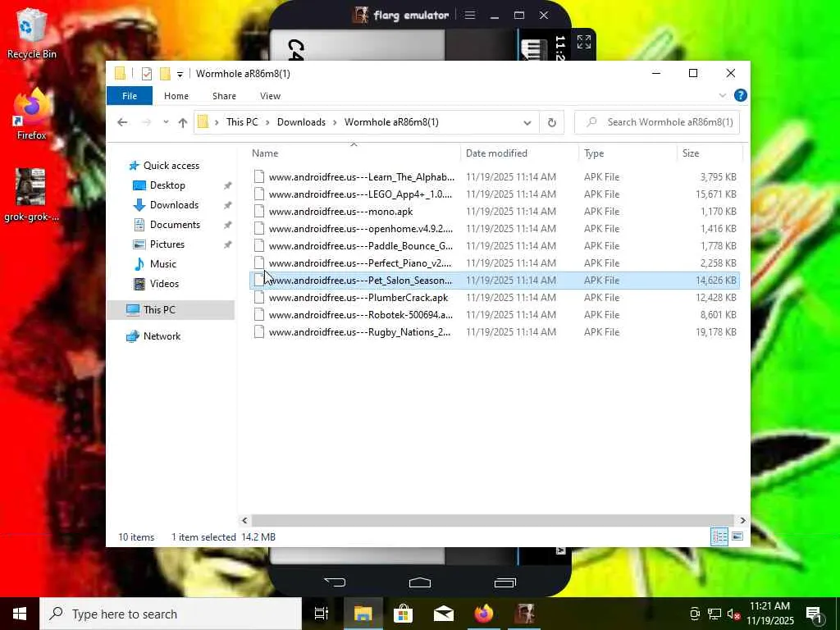Open the Recycle Bin desktop icon
The height and width of the screenshot is (630, 840).
pyautogui.click(x=31, y=33)
